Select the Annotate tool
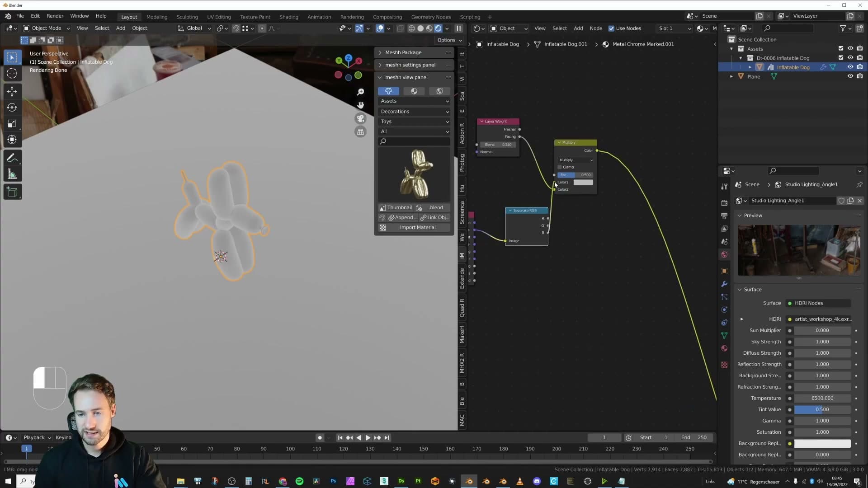The height and width of the screenshot is (488, 868). tap(12, 158)
